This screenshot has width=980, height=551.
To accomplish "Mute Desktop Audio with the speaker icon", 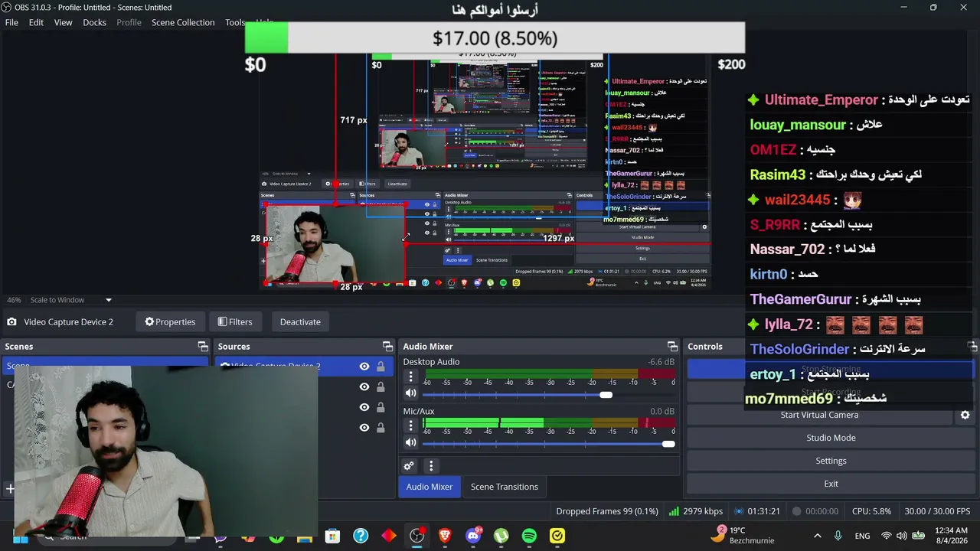I will pyautogui.click(x=410, y=393).
